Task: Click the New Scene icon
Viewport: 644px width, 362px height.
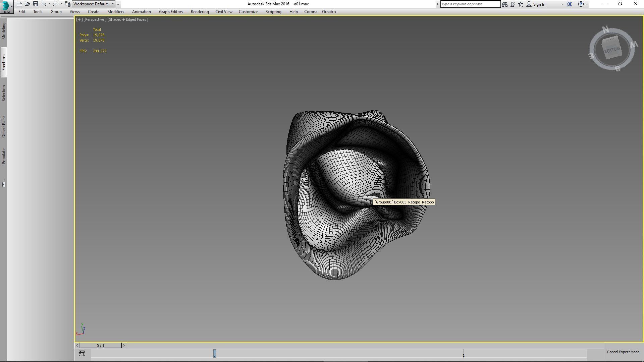Action: coord(19,4)
